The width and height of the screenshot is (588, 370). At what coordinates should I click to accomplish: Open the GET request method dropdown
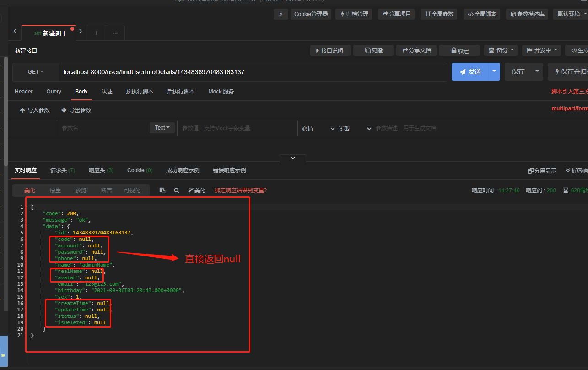point(36,72)
